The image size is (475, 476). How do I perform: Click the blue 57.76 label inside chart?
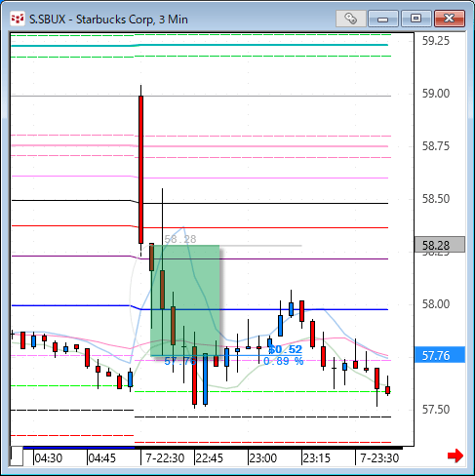pos(180,361)
